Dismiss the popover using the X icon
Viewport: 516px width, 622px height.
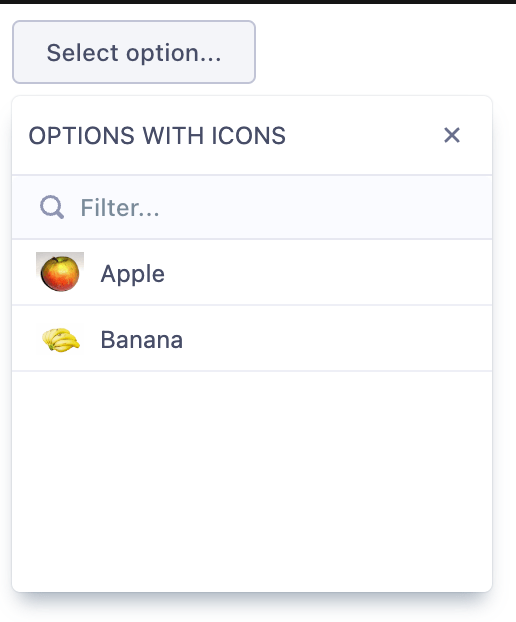click(x=452, y=135)
